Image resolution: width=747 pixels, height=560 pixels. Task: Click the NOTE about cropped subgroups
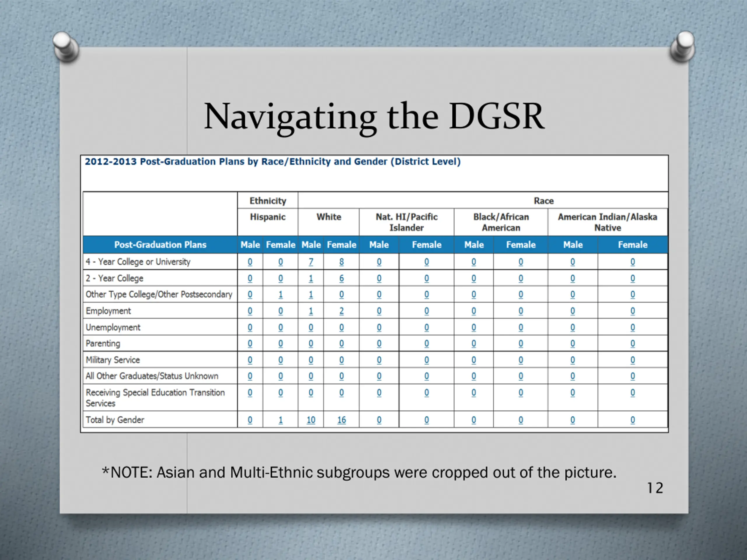[359, 473]
